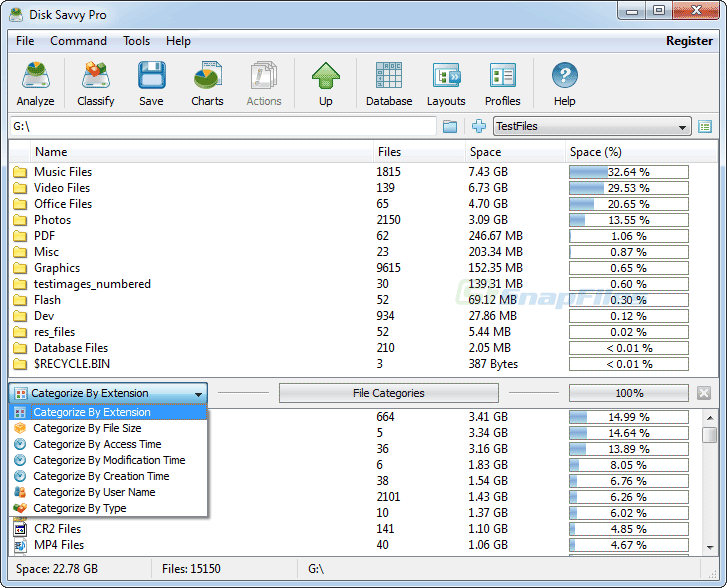The image size is (727, 588).
Task: Click the Categorize By User Name icon
Action: (20, 492)
